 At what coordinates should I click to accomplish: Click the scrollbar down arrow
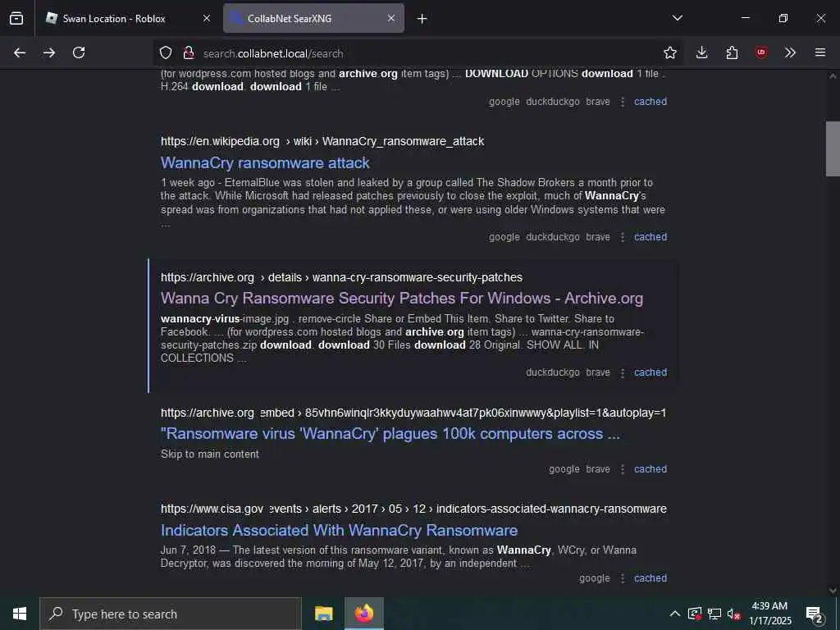(x=833, y=591)
